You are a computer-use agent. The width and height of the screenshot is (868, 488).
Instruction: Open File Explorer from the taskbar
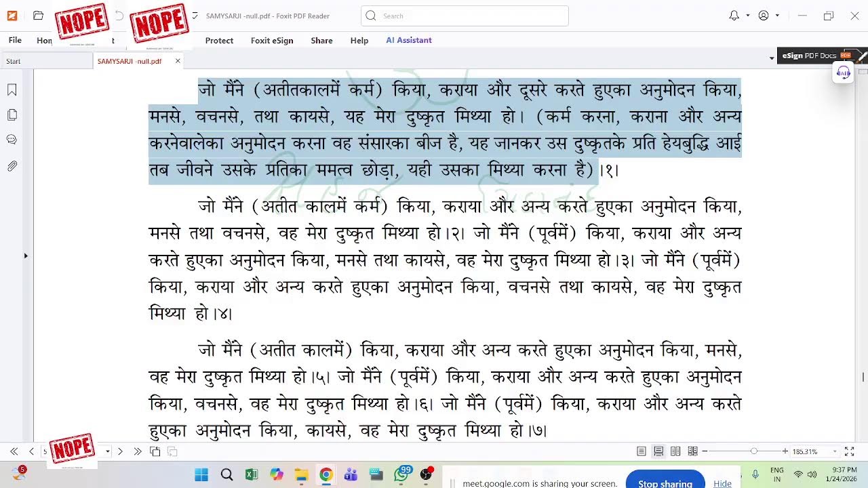(x=301, y=474)
